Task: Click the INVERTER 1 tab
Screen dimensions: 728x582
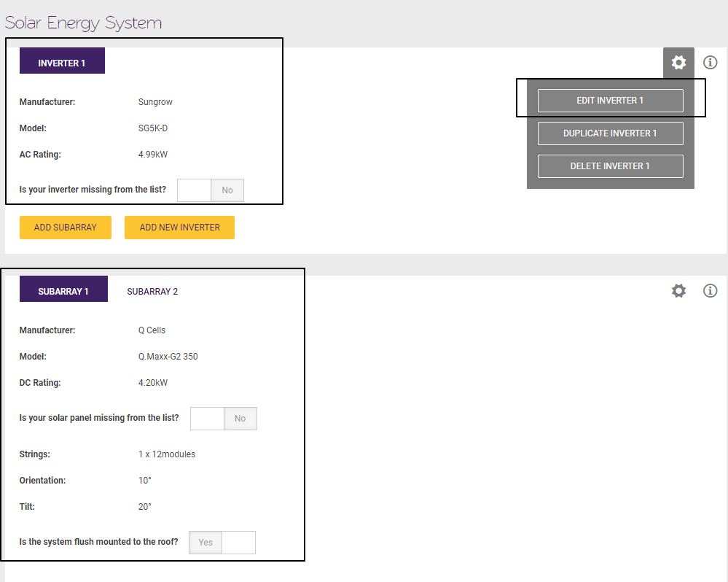Action: click(62, 61)
